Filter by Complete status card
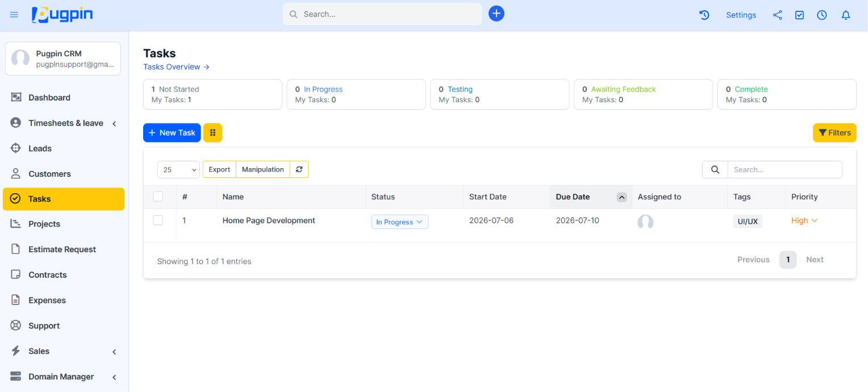Screen dimensions: 868x392 coord(787,94)
